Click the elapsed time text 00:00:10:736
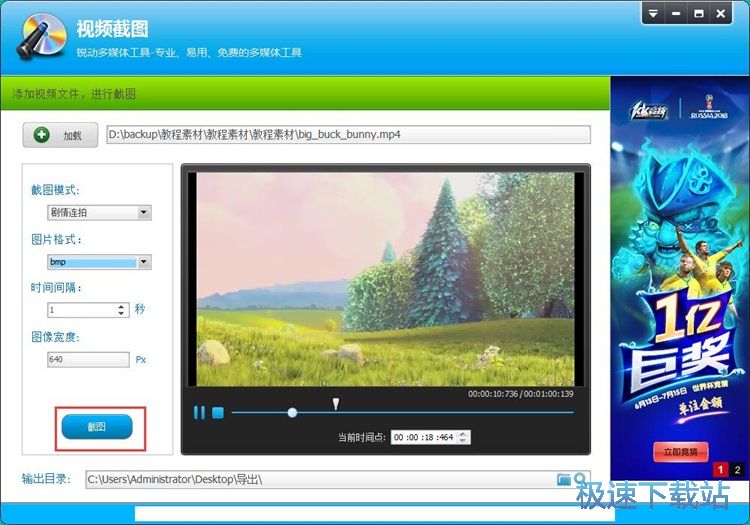The image size is (750, 525). tap(493, 394)
